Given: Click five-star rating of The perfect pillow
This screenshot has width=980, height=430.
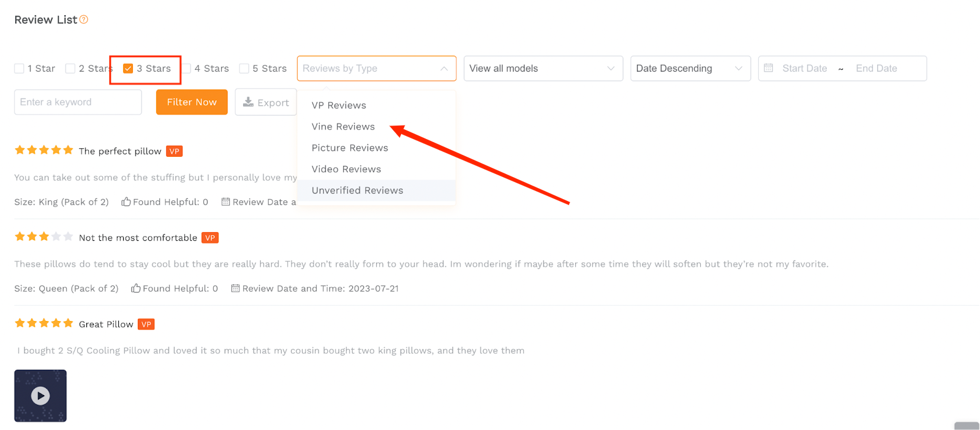Looking at the screenshot, I should coord(43,150).
